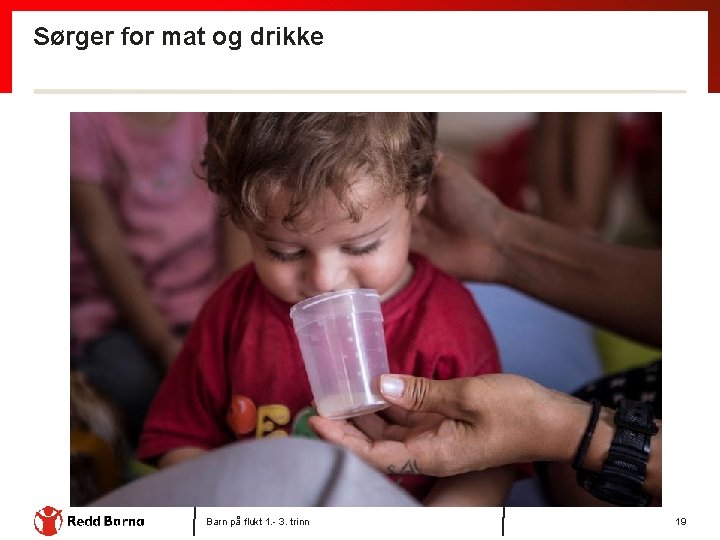The width and height of the screenshot is (720, 540).
Task: Click the grey object in the photo foreground
Action: pos(257,473)
